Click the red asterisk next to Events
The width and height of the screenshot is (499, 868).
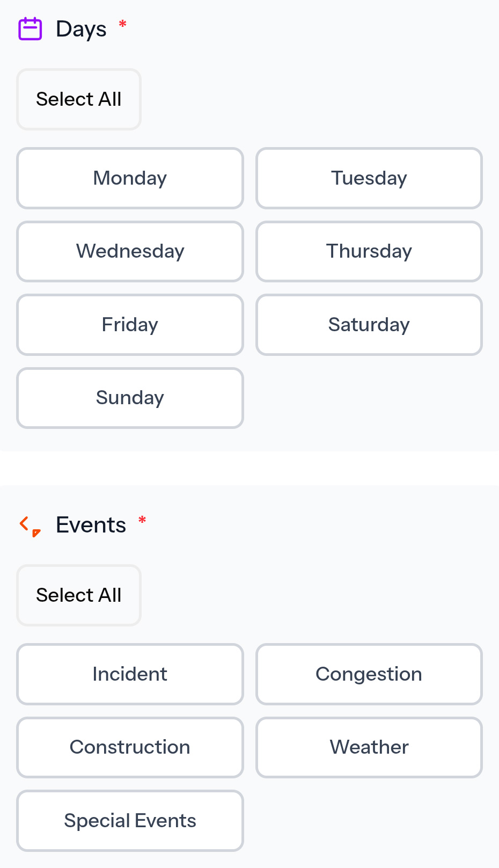(142, 520)
